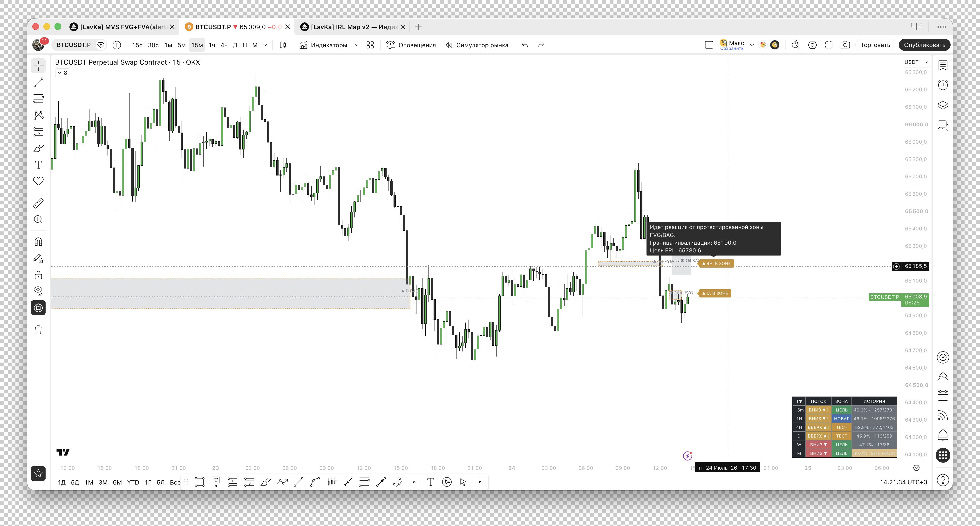This screenshot has width=980, height=526.
Task: Open the economic calendar panel
Action: tap(943, 396)
